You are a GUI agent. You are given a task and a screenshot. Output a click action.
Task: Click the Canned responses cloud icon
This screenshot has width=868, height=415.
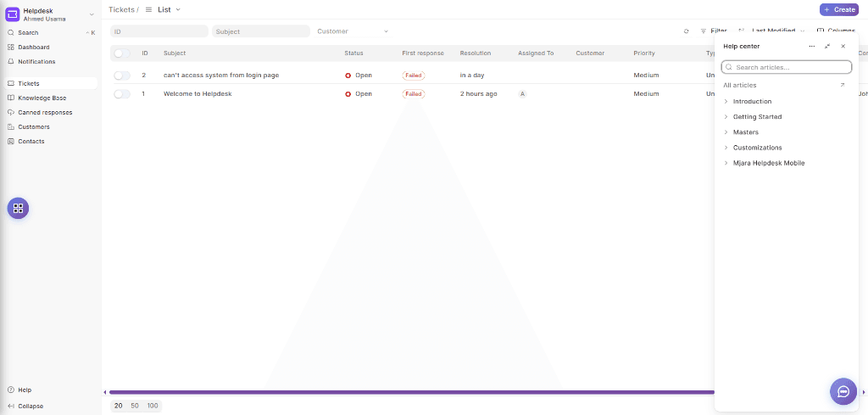[x=10, y=113]
